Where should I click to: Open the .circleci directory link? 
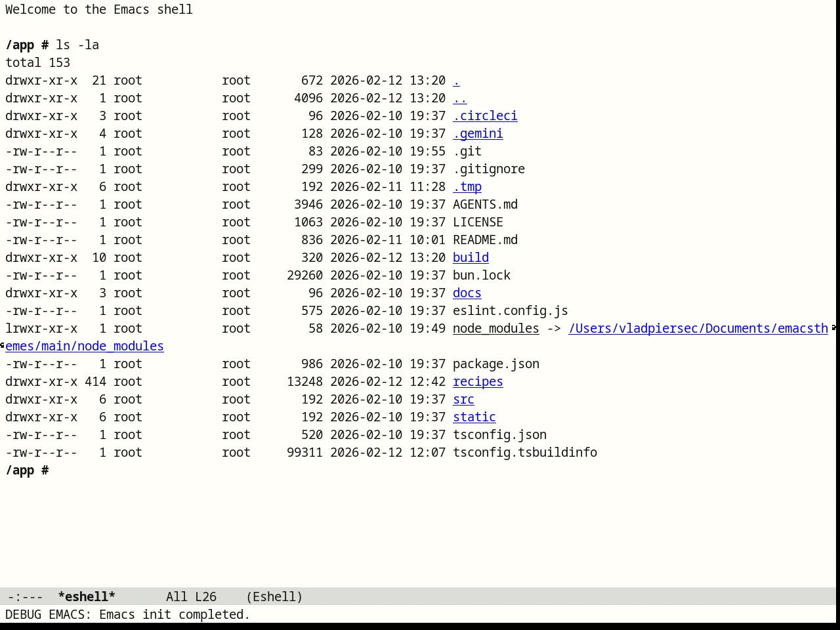(x=485, y=116)
